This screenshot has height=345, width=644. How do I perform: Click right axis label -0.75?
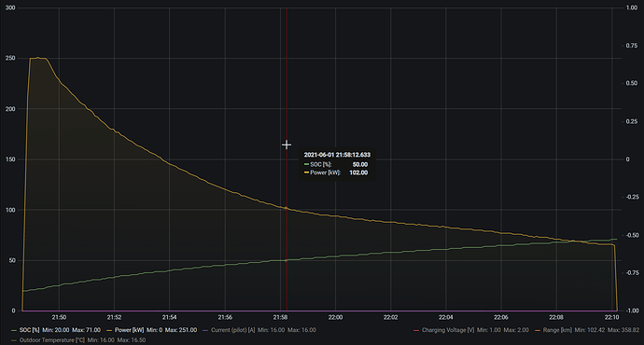pyautogui.click(x=631, y=273)
